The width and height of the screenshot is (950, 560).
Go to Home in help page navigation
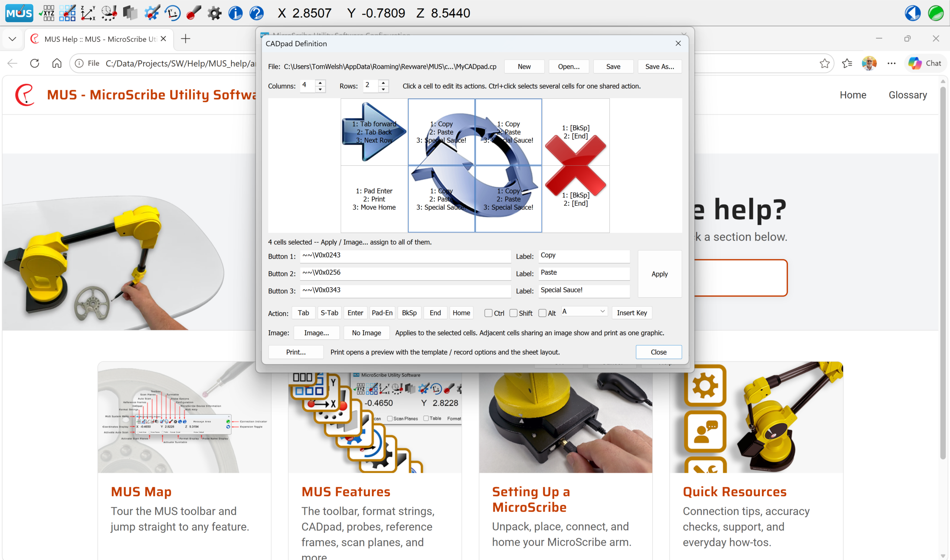coord(852,95)
